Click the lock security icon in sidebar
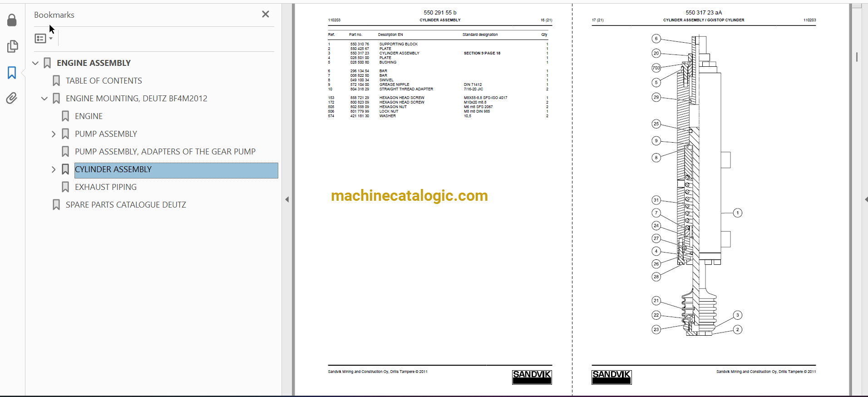Image resolution: width=868 pixels, height=397 pixels. click(12, 20)
